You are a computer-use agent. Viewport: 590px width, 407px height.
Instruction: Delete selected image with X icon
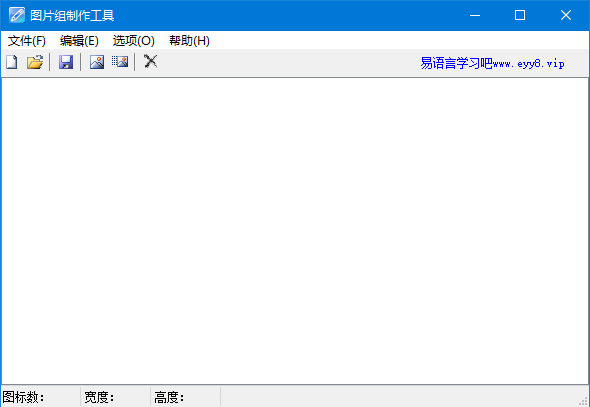point(151,61)
